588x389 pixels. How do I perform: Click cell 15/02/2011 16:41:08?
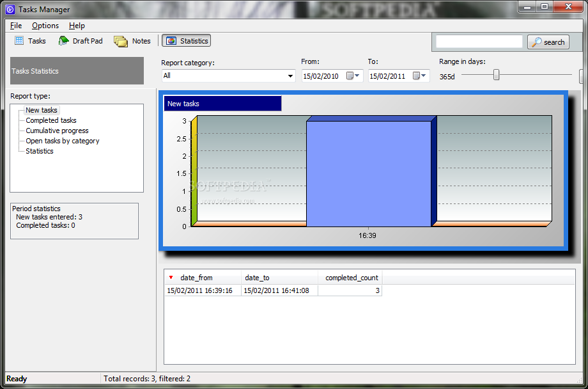tap(280, 290)
